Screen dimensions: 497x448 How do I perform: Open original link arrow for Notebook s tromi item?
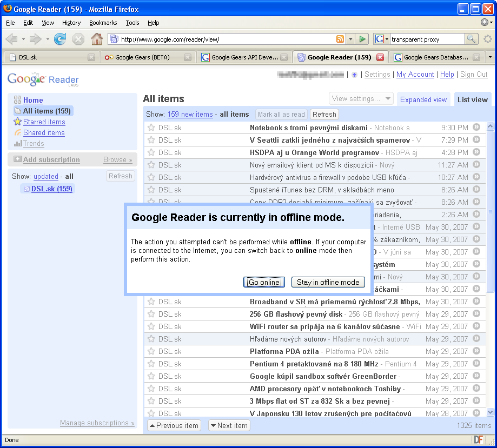[476, 127]
